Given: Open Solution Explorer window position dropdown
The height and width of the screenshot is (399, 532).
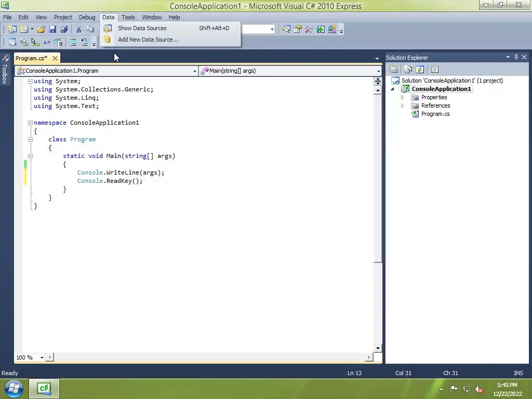Looking at the screenshot, I should pyautogui.click(x=508, y=57).
